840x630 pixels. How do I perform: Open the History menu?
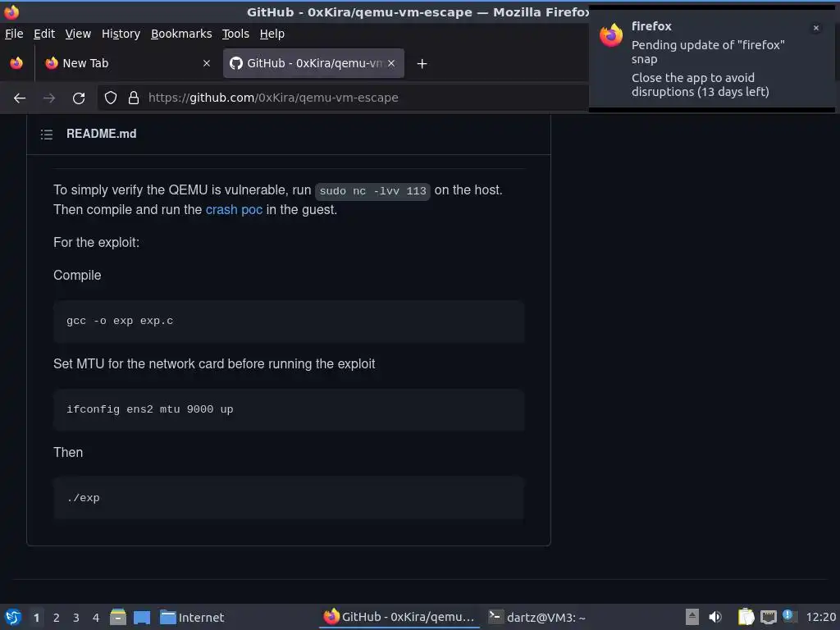point(121,34)
